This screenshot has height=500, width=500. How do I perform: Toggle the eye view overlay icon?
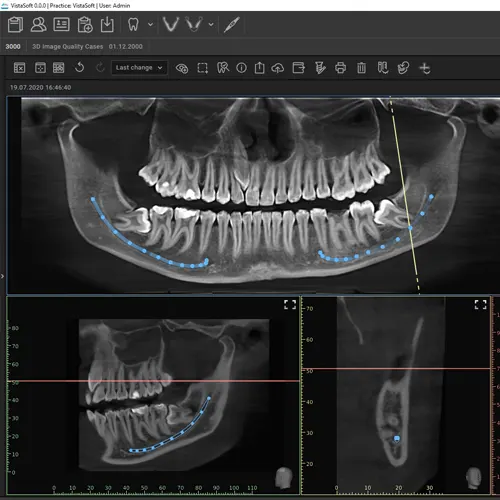click(182, 68)
